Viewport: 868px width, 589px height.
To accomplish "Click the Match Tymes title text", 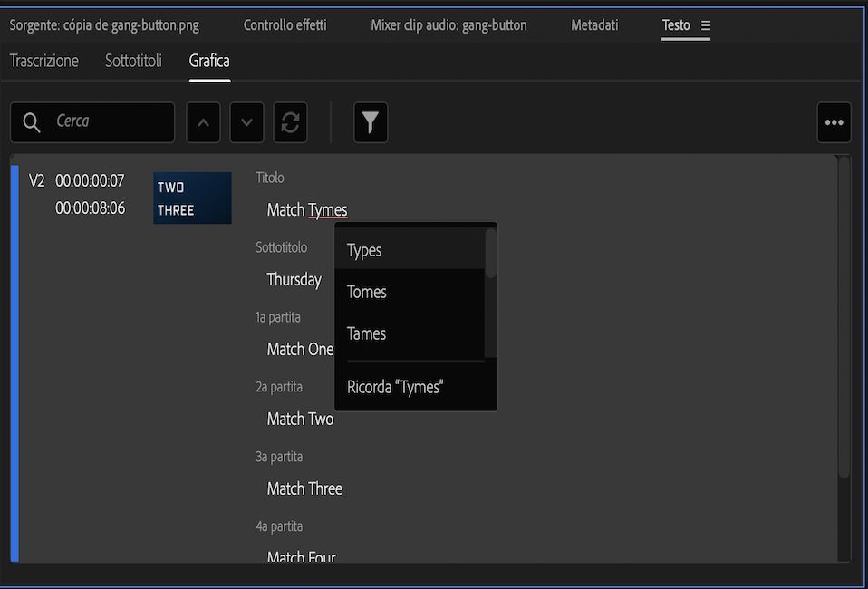I will tap(307, 210).
